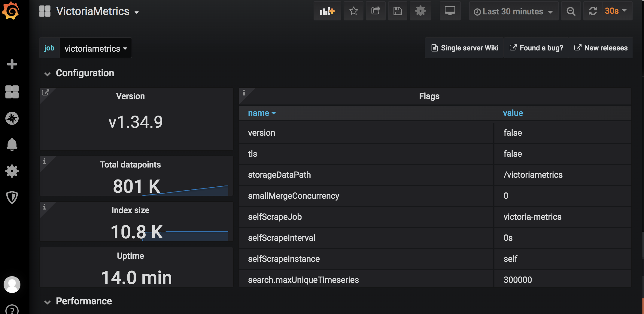644x314 pixels.
Task: Click the Flags panel title
Action: point(429,96)
